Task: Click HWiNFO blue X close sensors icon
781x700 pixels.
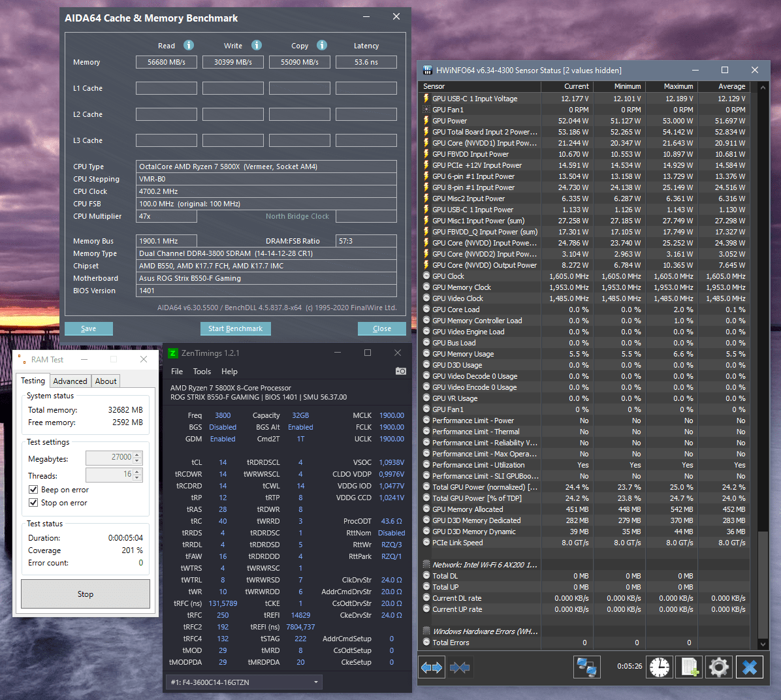Action: pyautogui.click(x=749, y=667)
